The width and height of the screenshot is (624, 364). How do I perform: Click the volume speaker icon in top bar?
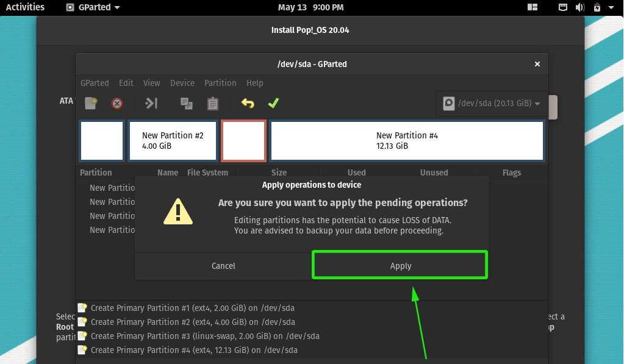coord(580,7)
